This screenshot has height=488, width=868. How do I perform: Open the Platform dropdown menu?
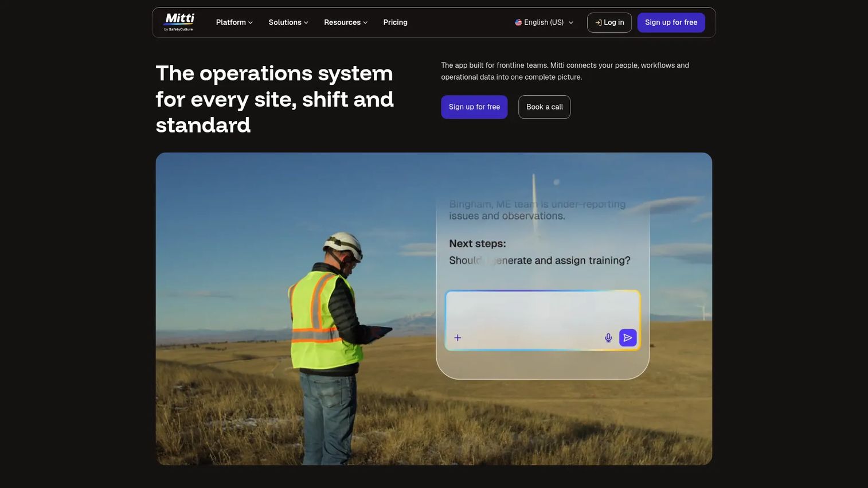[x=234, y=22]
